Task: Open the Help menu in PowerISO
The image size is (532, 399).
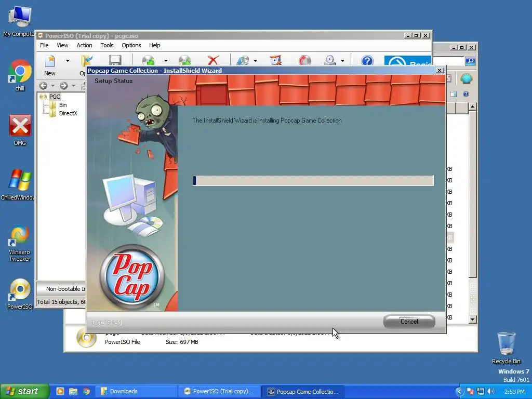Action: pyautogui.click(x=154, y=45)
